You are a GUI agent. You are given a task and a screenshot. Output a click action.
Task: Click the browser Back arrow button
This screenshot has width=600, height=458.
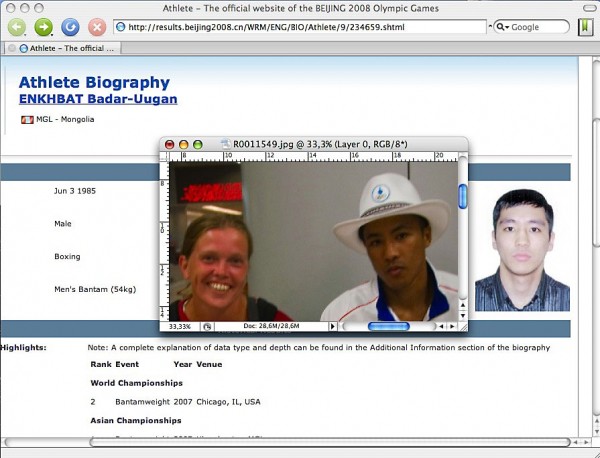pos(17,27)
